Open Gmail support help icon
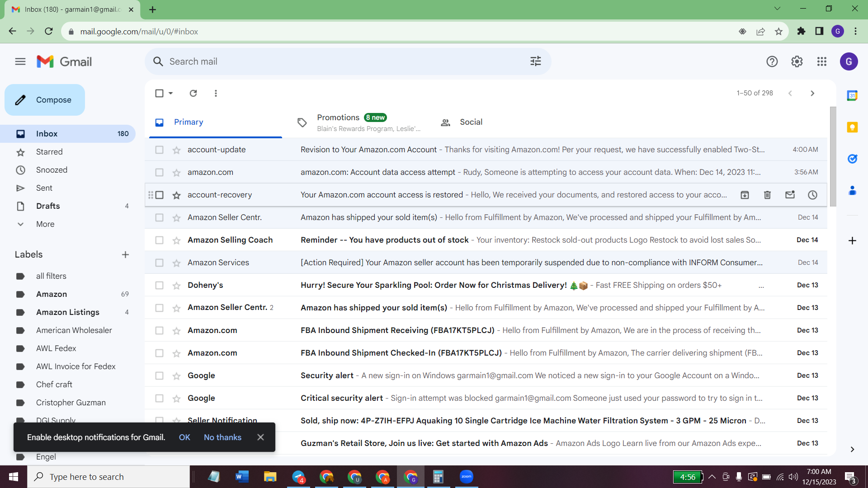Image resolution: width=868 pixels, height=488 pixels. (772, 61)
